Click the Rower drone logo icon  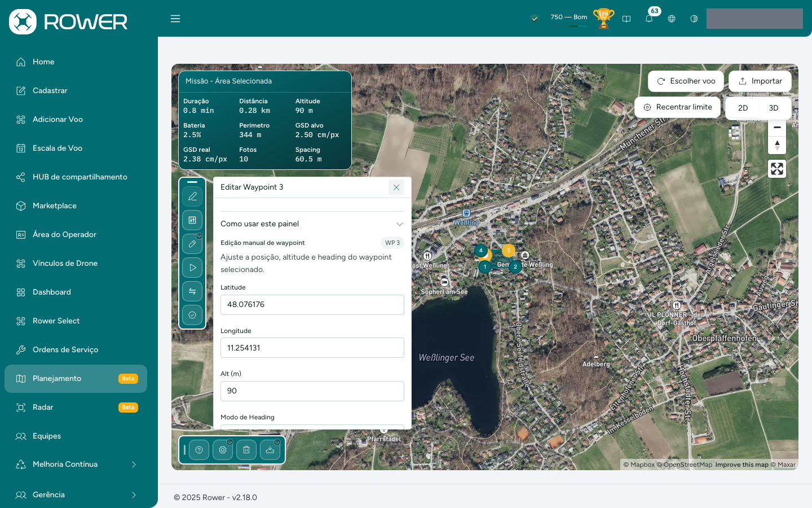click(x=23, y=22)
